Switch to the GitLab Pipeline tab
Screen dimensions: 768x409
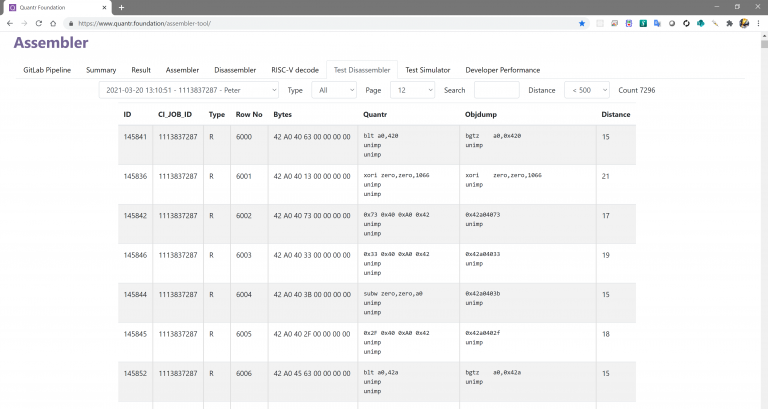coord(47,70)
